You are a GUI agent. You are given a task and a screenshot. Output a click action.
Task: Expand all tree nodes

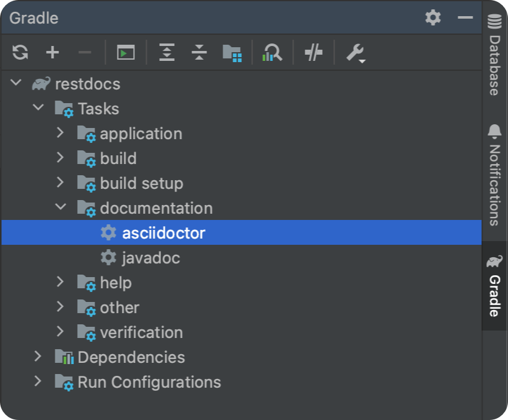[167, 52]
